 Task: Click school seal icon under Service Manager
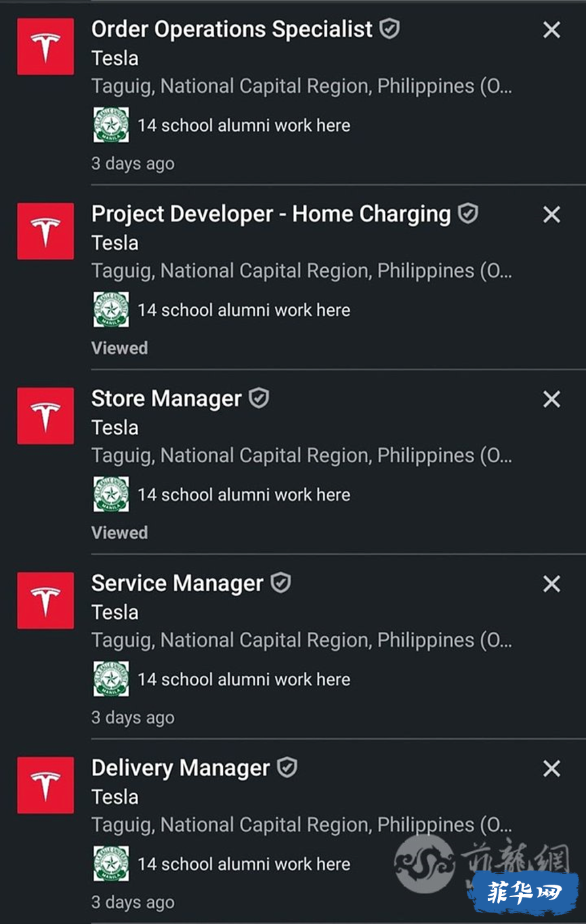coord(110,679)
